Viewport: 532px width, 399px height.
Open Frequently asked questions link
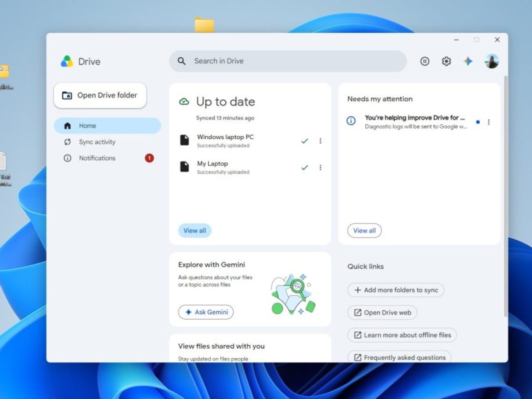click(x=399, y=357)
